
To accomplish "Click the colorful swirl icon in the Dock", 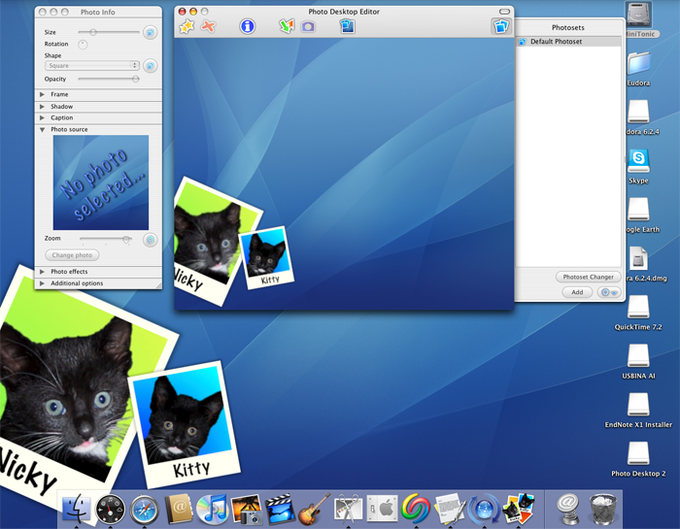I will [415, 508].
